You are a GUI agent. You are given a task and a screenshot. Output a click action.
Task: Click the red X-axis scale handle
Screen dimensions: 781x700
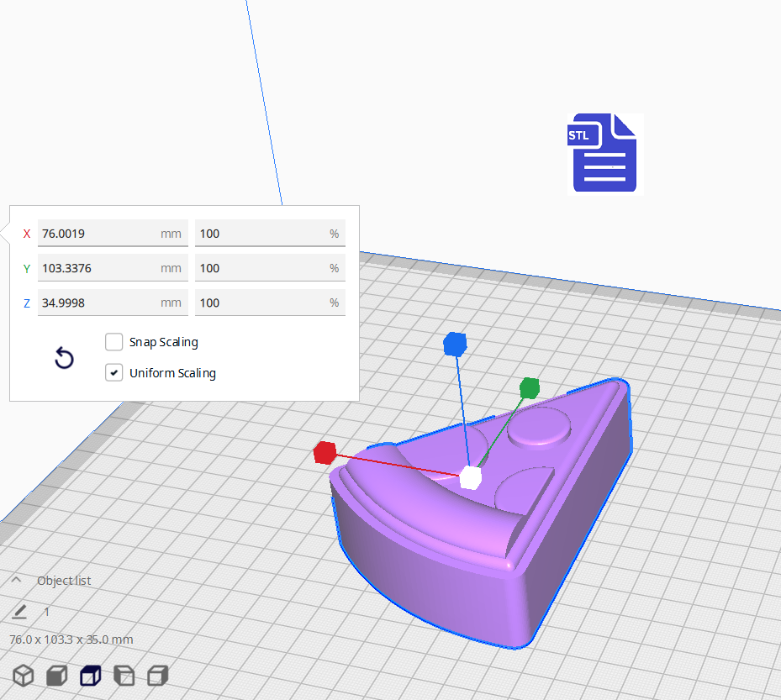325,453
